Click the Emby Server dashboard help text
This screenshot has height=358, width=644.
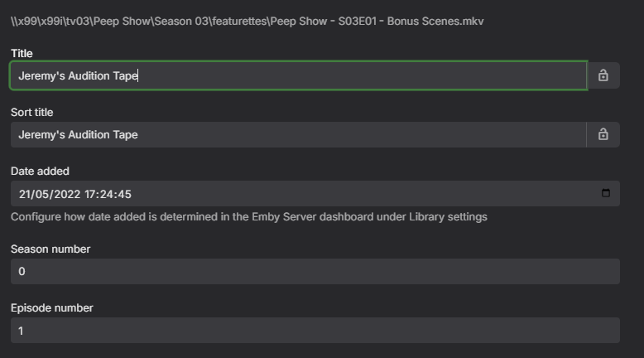(x=248, y=216)
